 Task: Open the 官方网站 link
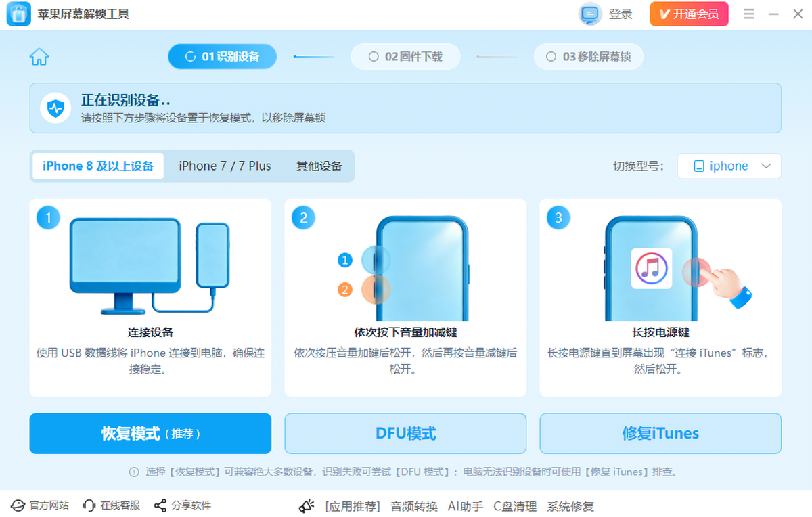pyautogui.click(x=49, y=505)
